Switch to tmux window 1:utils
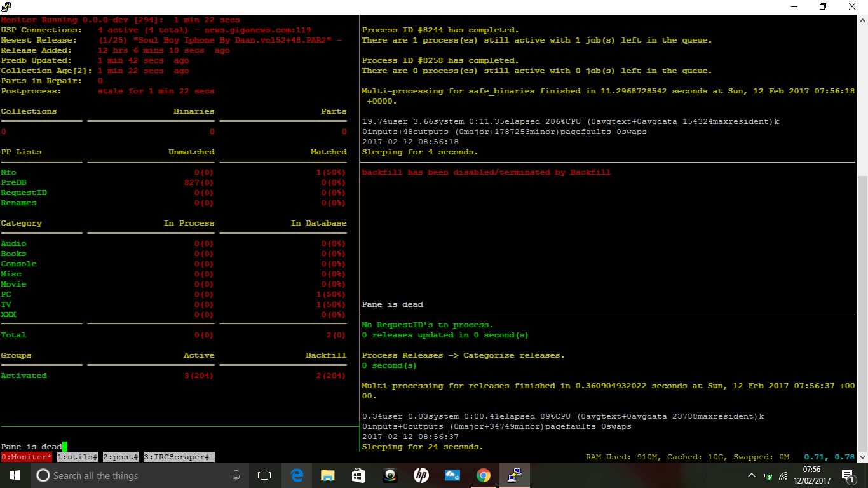 point(77,457)
